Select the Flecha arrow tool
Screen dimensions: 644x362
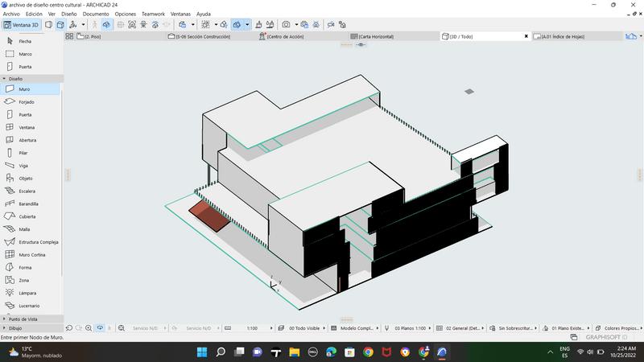click(24, 41)
